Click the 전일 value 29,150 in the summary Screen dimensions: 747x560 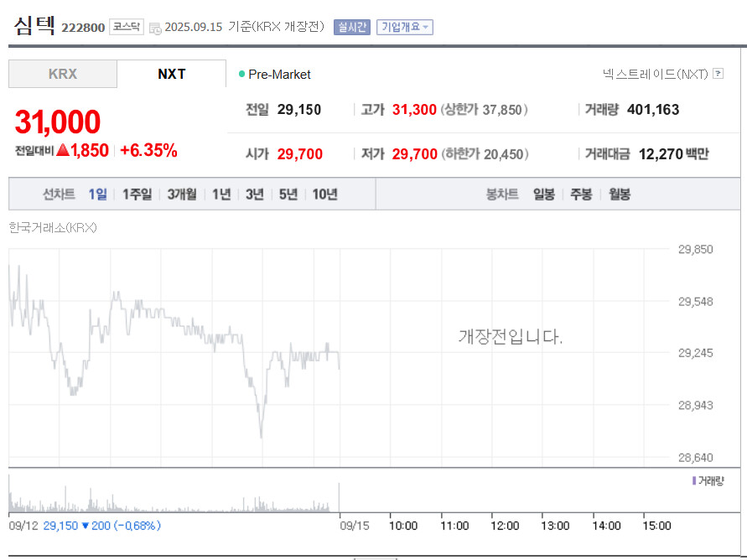(299, 110)
